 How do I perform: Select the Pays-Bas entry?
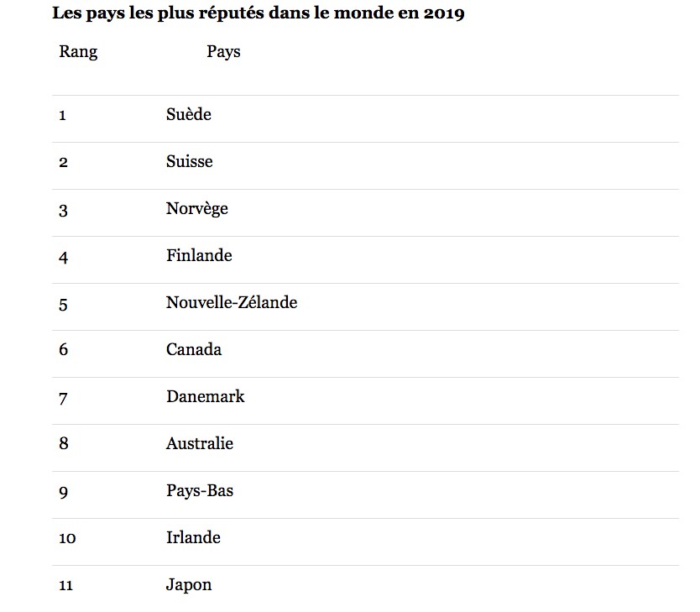click(x=200, y=490)
